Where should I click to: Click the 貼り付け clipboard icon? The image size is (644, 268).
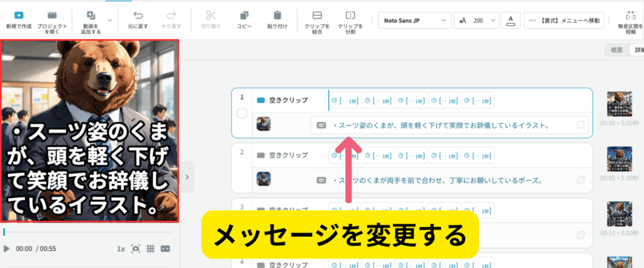point(277,16)
